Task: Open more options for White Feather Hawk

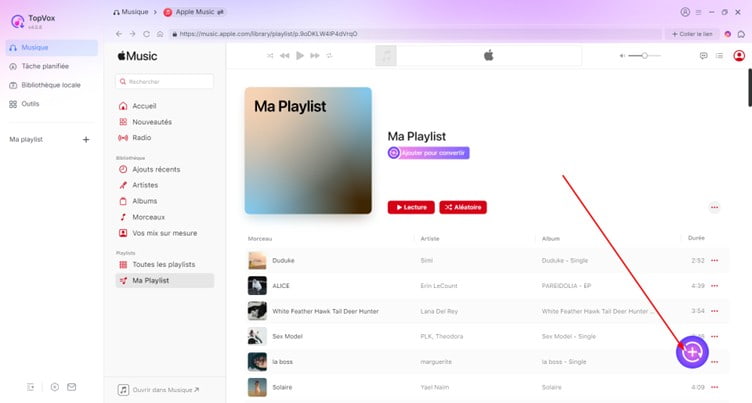Action: tap(715, 311)
